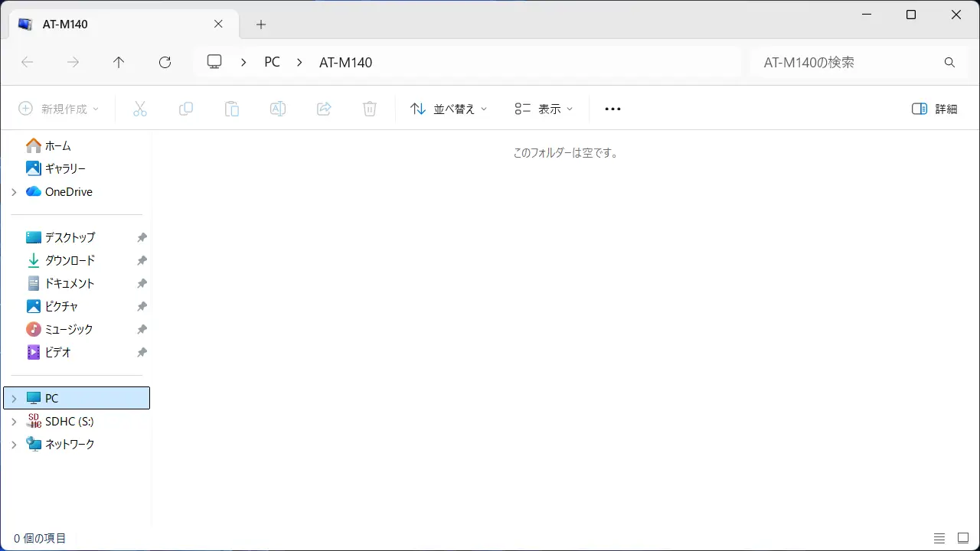
Task: Expand the OneDrive tree node
Action: (x=14, y=192)
